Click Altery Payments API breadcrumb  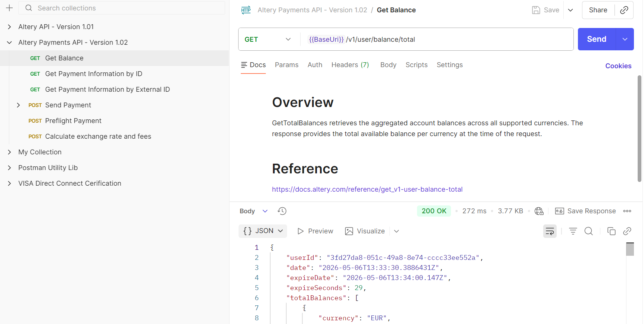tap(312, 10)
